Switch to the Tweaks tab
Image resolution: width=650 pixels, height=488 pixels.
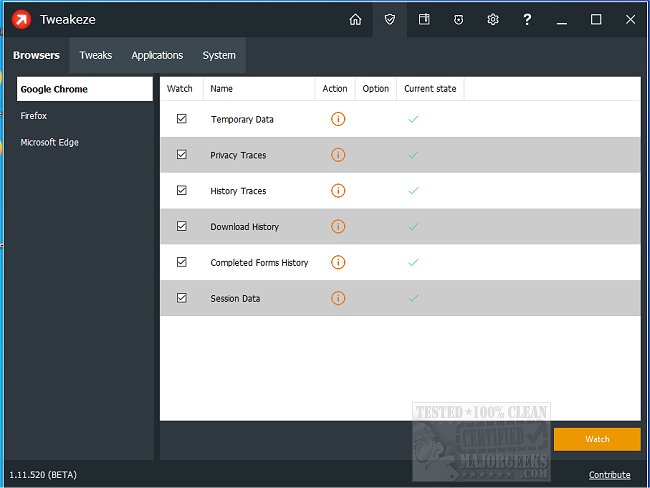click(96, 55)
